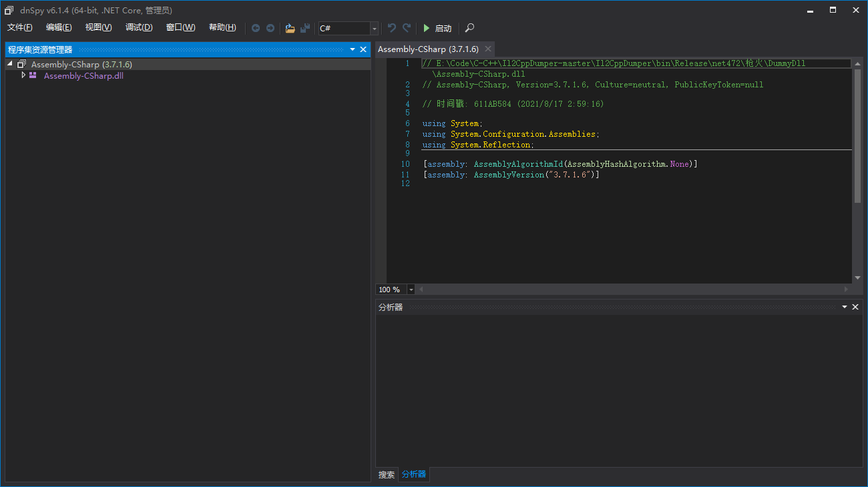The width and height of the screenshot is (868, 487).
Task: Switch to the 搜索 tab
Action: pyautogui.click(x=387, y=474)
